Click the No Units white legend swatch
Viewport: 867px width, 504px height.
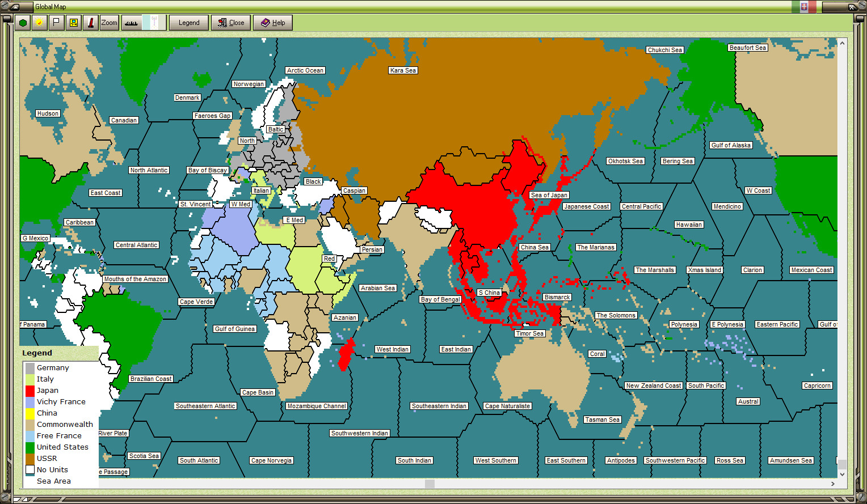coord(30,470)
